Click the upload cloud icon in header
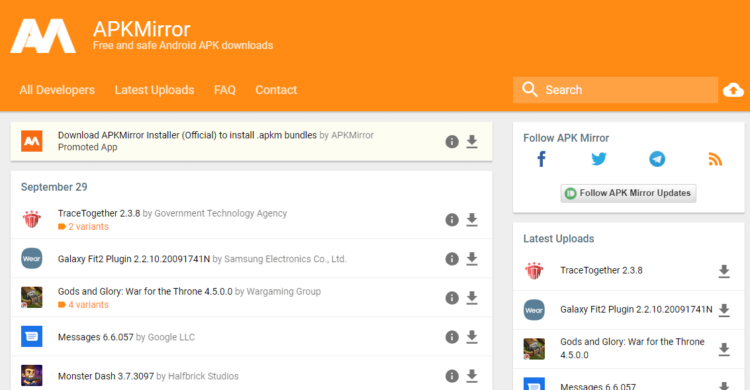The image size is (750, 390). click(x=733, y=90)
